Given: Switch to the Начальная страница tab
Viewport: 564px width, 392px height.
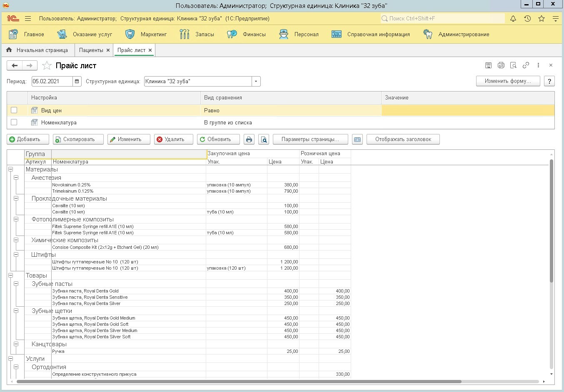Looking at the screenshot, I should [37, 50].
